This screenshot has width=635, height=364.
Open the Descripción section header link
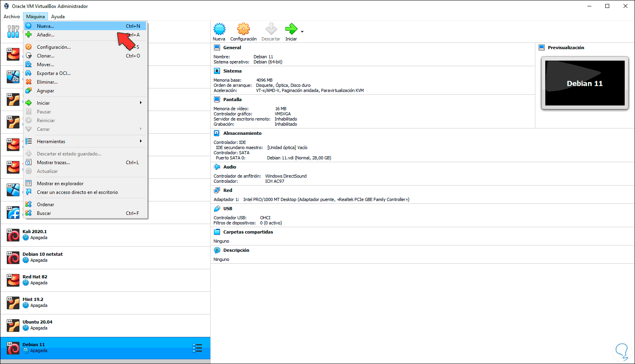[236, 250]
